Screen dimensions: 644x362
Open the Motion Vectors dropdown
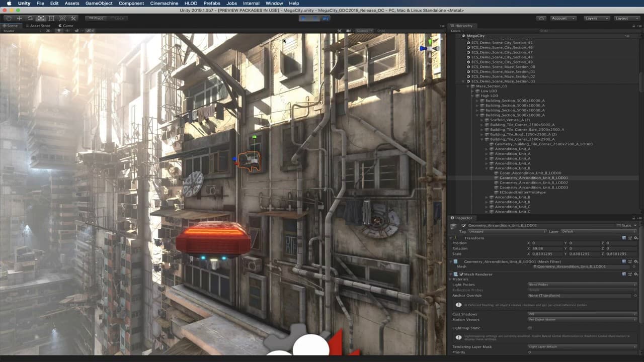tap(582, 320)
